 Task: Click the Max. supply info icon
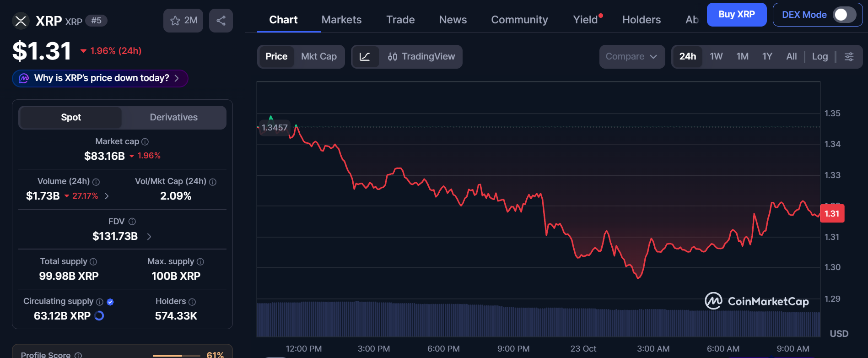[200, 262]
